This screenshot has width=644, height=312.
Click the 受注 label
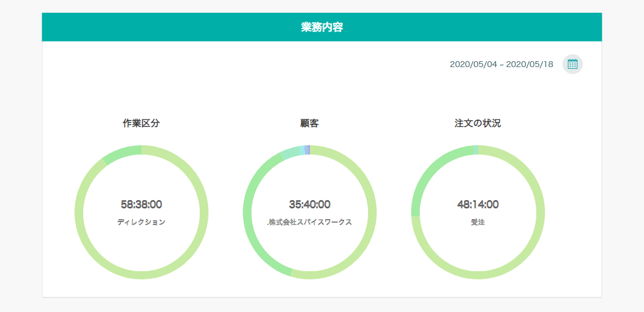pyautogui.click(x=478, y=222)
